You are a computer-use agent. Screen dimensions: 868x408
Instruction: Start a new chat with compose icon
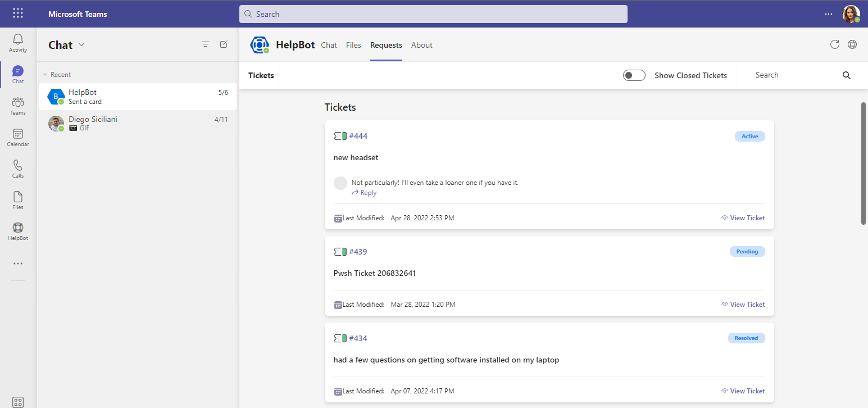click(x=224, y=44)
